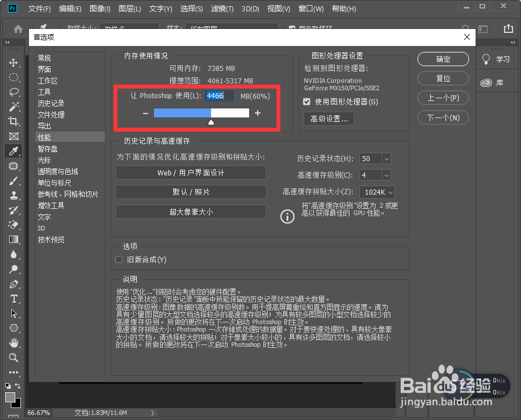Select the Lasso tool
521x420 pixels.
coord(13,92)
